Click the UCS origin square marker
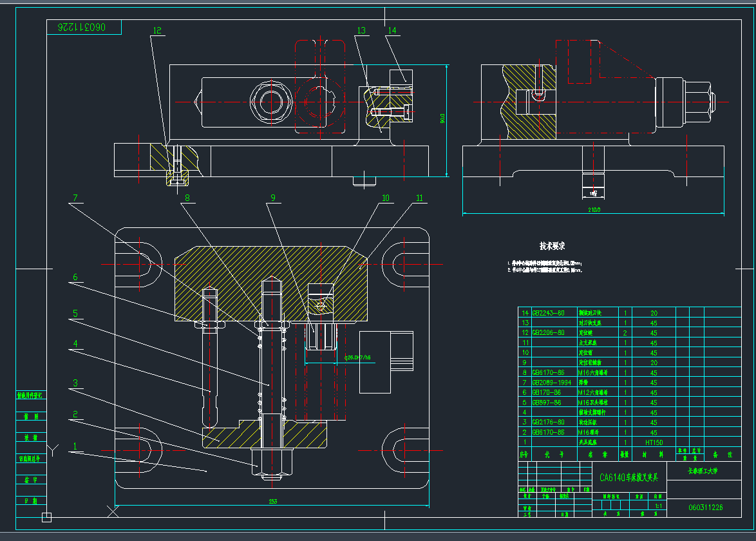 coord(46,517)
